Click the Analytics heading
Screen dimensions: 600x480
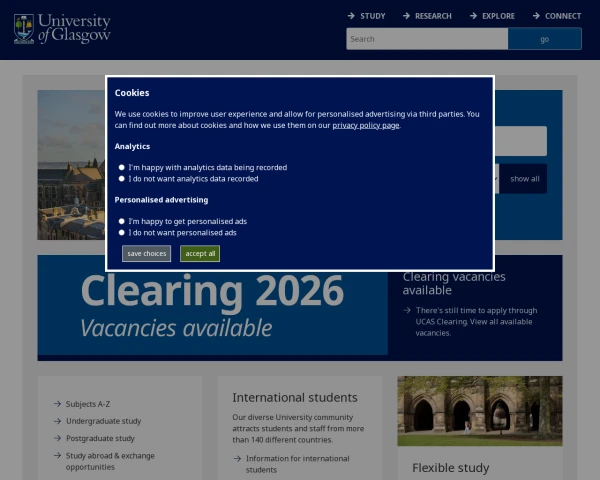132,146
